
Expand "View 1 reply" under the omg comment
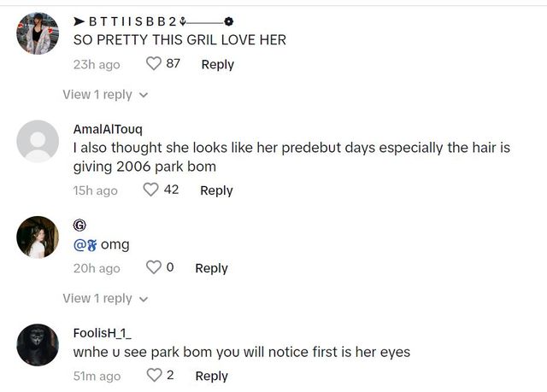[x=105, y=298]
